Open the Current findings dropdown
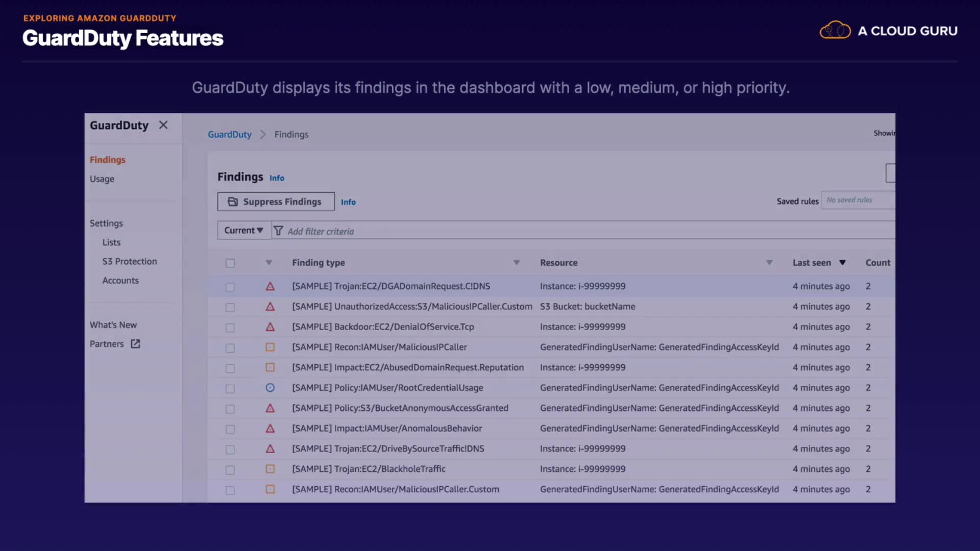Image resolution: width=980 pixels, height=551 pixels. (243, 230)
